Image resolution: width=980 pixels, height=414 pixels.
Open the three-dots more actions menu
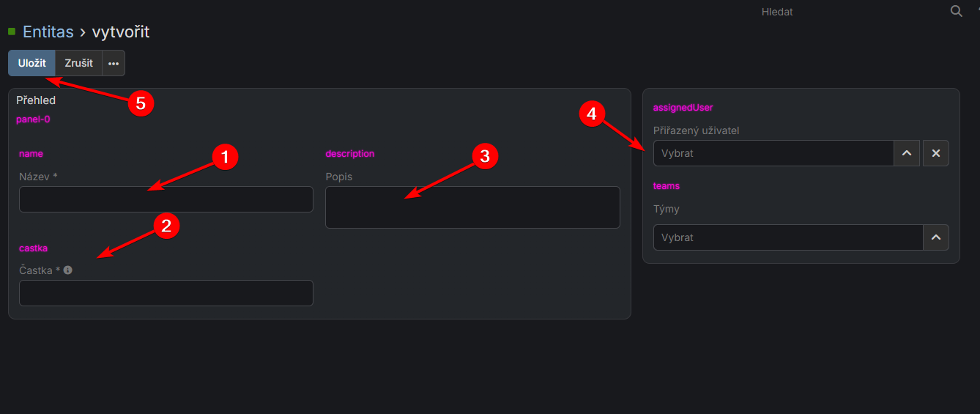point(114,63)
